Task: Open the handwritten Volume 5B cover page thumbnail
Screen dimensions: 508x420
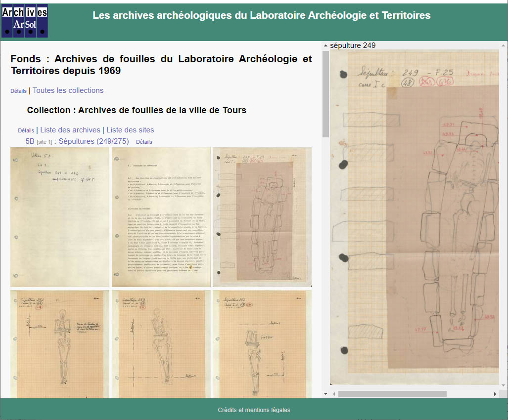Action: point(60,217)
